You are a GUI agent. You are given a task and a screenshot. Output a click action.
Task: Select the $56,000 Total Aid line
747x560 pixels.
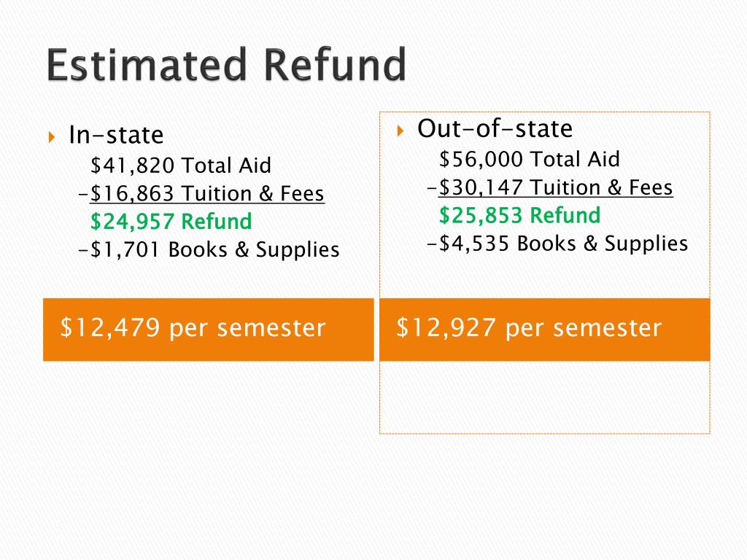(530, 159)
